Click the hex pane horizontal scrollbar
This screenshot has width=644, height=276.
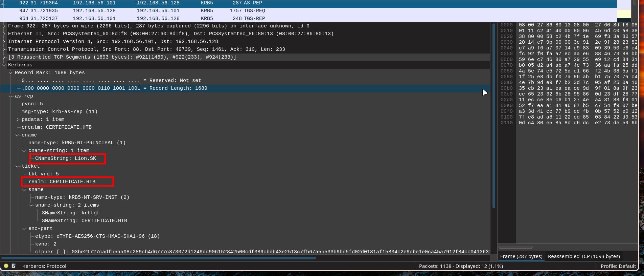(515, 247)
